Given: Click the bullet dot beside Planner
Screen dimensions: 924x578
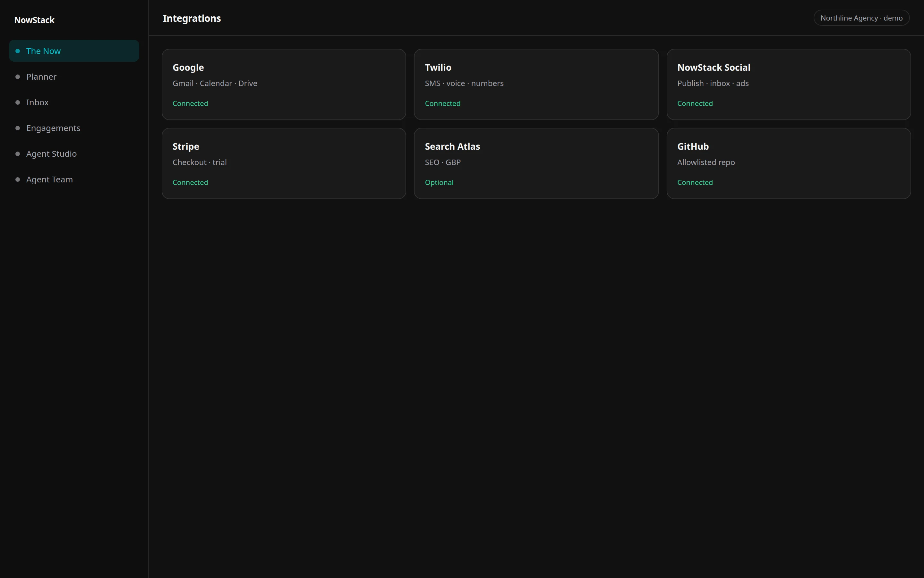Looking at the screenshot, I should 18,77.
